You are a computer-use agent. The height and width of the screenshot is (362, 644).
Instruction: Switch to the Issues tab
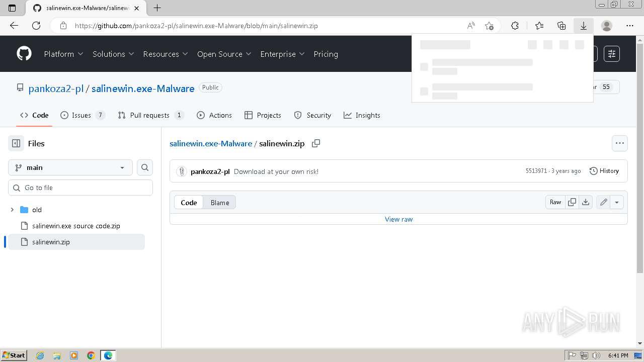[83, 115]
